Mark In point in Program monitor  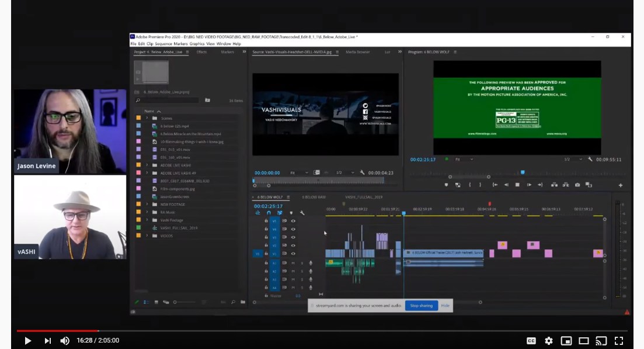(x=470, y=185)
